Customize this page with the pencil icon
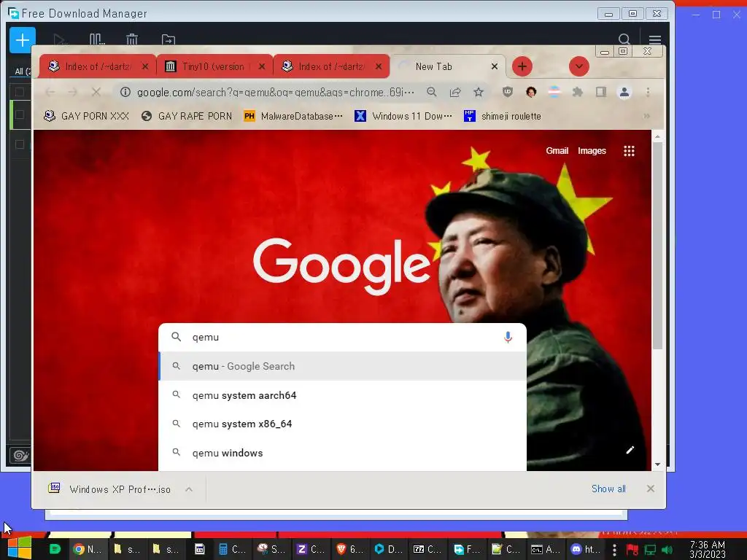The image size is (747, 560). tap(630, 450)
